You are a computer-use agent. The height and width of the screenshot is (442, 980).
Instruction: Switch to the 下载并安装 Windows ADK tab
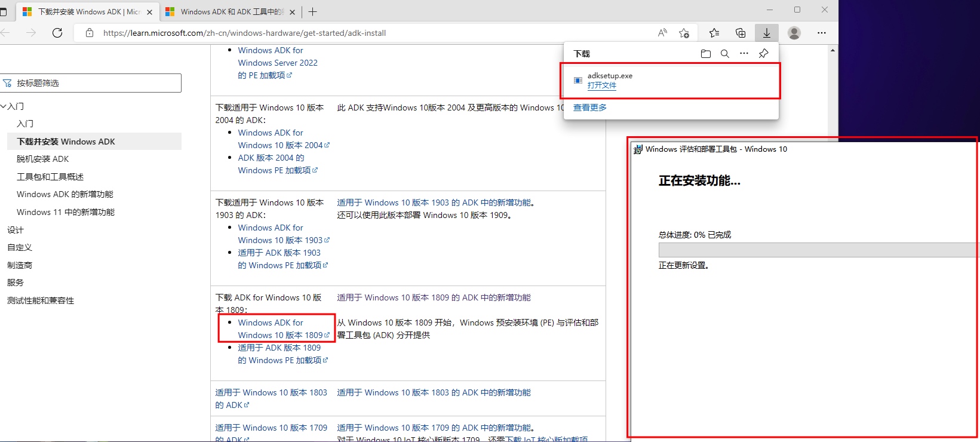pyautogui.click(x=88, y=12)
